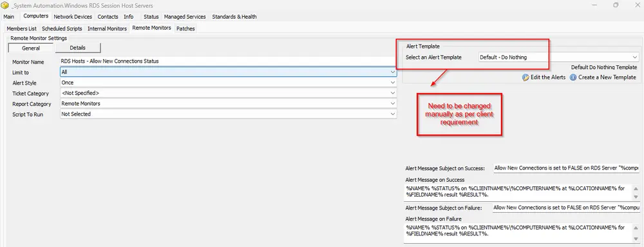Viewport: 644px width, 247px height.
Task: Open the Status tab
Action: (151, 17)
